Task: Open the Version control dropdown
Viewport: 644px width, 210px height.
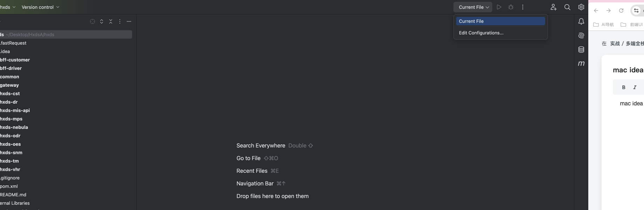Action: click(40, 7)
